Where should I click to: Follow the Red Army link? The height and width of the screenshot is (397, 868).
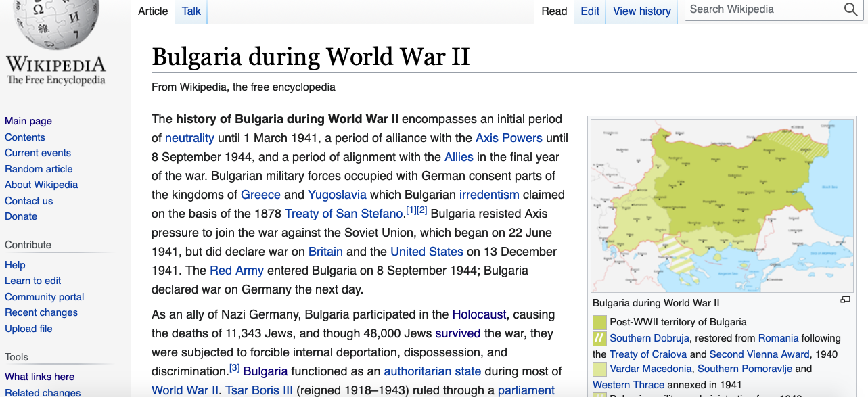(x=237, y=271)
